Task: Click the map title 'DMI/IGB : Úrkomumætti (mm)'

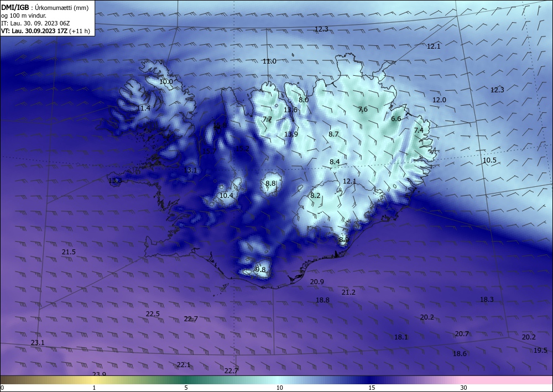Action: (x=45, y=8)
